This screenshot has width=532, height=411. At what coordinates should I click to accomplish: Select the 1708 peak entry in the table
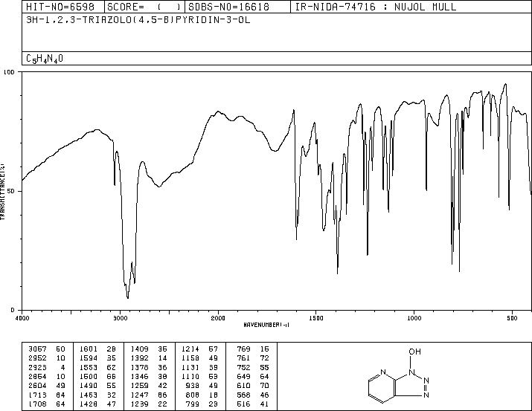coord(47,404)
